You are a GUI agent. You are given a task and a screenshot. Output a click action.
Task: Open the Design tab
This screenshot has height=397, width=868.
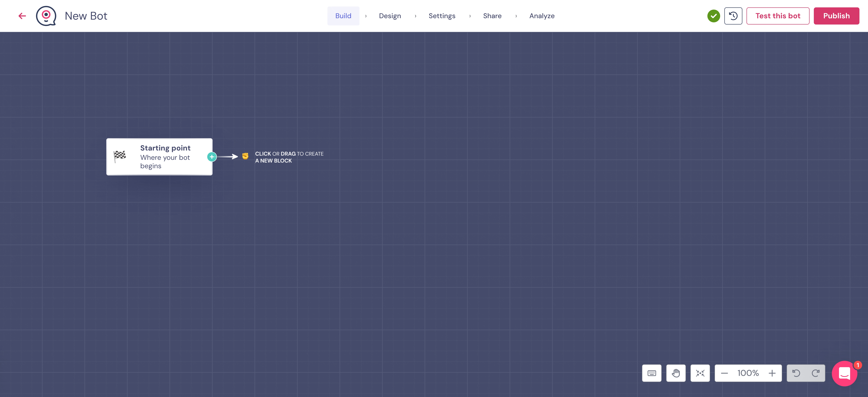point(390,16)
